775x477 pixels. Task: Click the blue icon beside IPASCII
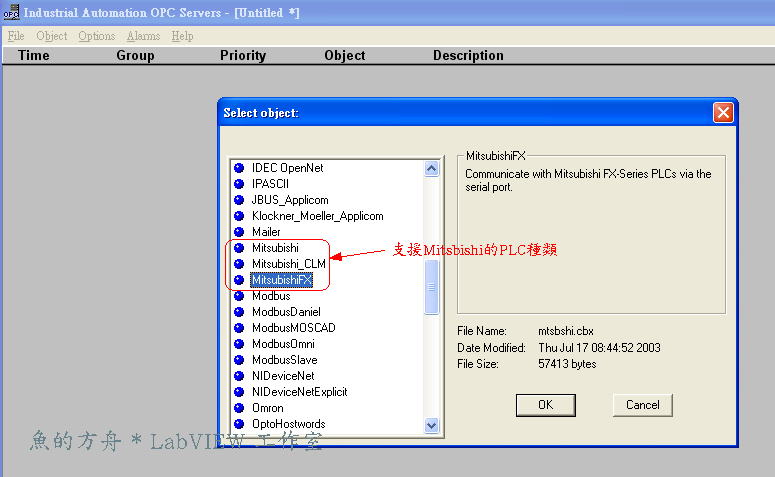point(239,184)
